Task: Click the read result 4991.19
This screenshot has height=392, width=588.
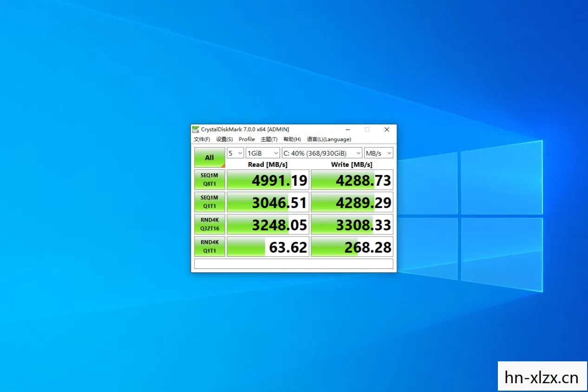Action: [x=268, y=180]
